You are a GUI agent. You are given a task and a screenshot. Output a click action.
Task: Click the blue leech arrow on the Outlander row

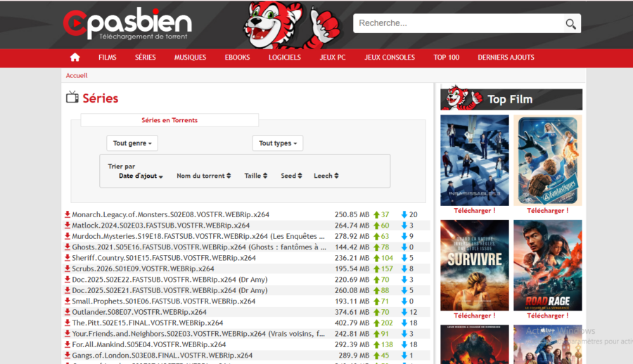pos(404,312)
